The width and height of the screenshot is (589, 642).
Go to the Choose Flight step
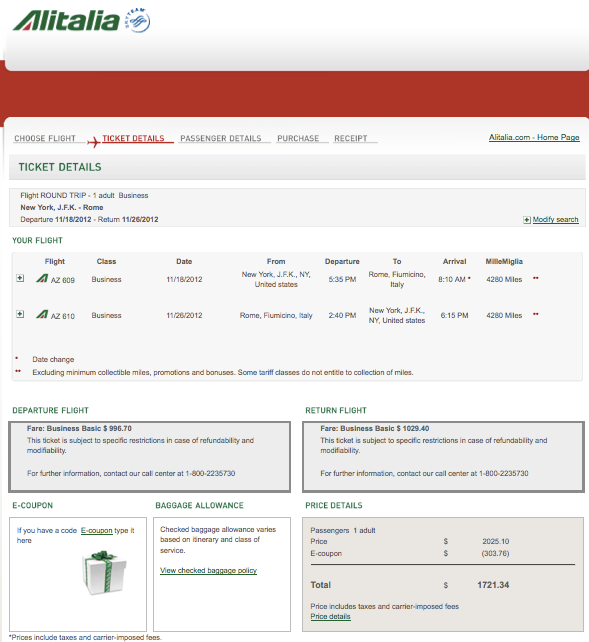[45, 138]
